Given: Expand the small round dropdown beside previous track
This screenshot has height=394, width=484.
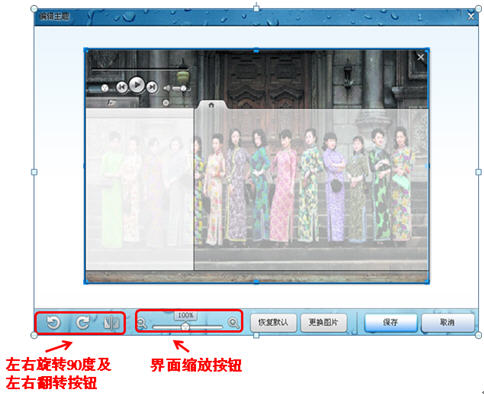Looking at the screenshot, I should point(105,88).
